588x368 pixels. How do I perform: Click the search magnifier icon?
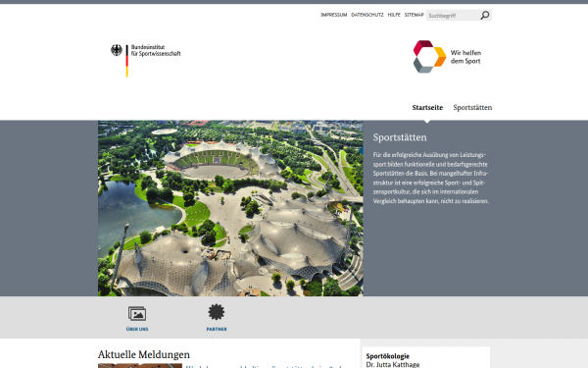pos(485,15)
